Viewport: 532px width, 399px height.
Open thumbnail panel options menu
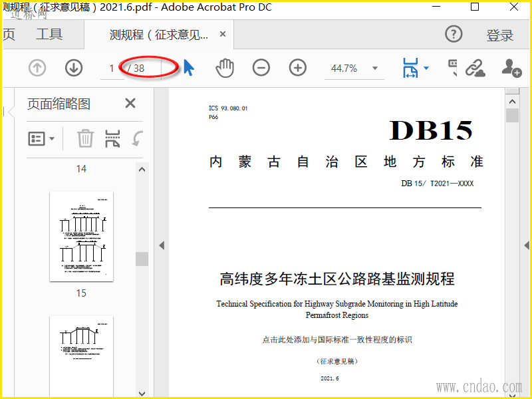click(x=41, y=138)
